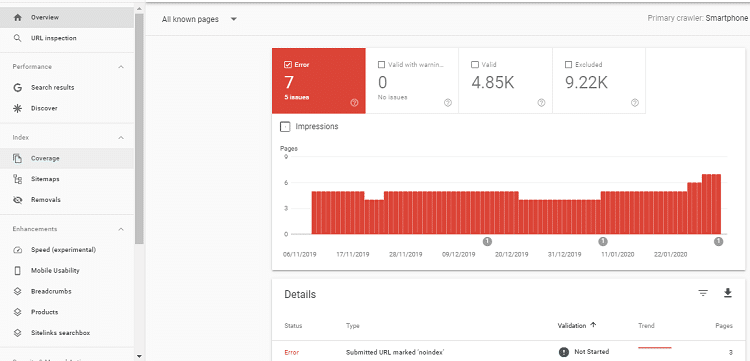Viewport: 750px width, 361px height.
Task: Click the Primary crawler Smartphone text
Action: point(697,18)
